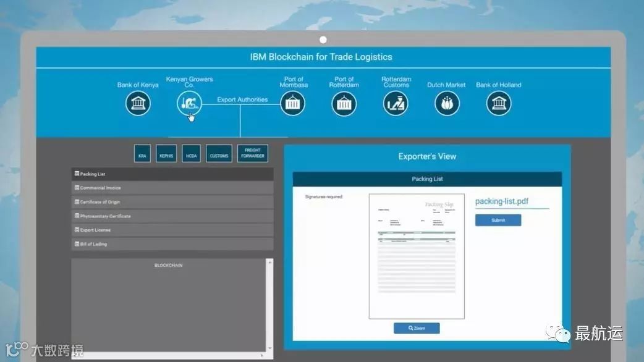Select the HCDA authority button
The width and height of the screenshot is (644, 362).
click(192, 153)
